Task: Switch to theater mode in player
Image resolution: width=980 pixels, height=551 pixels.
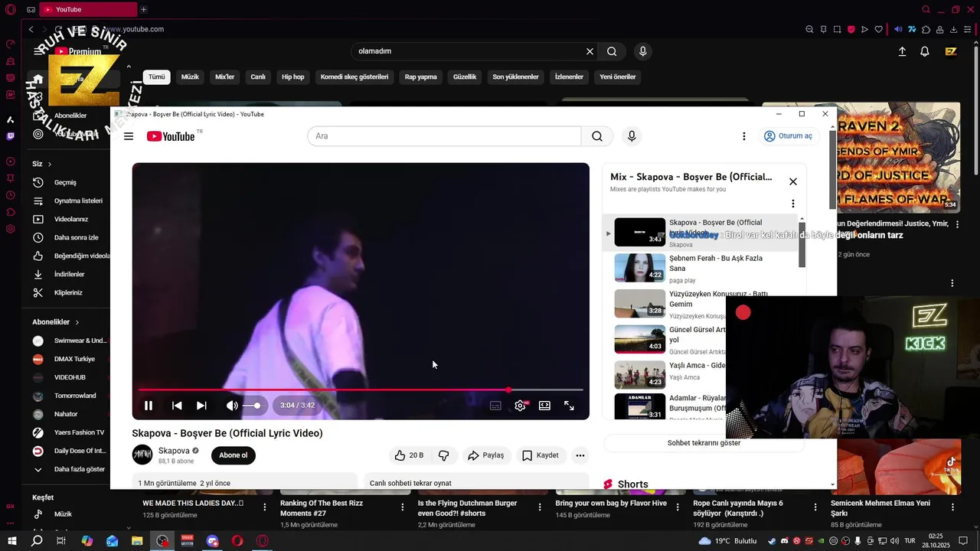Action: pos(544,406)
